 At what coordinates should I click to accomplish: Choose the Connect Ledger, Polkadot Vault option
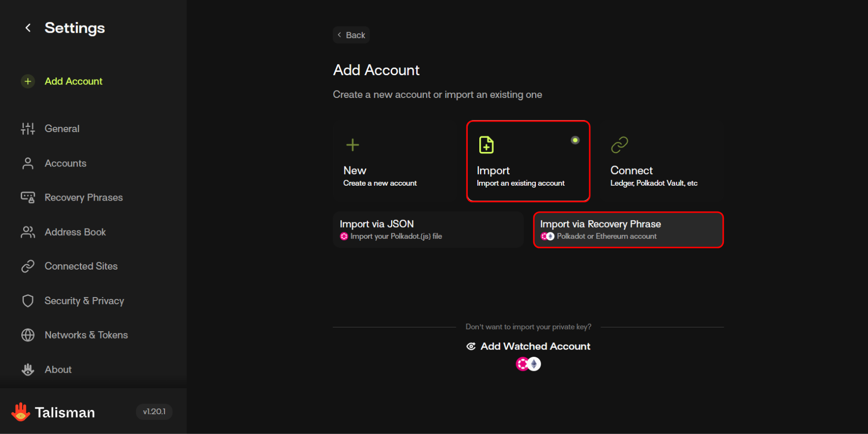(661, 161)
